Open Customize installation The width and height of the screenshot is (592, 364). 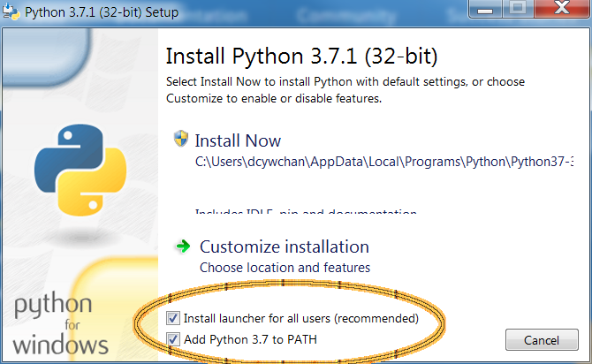(x=285, y=247)
